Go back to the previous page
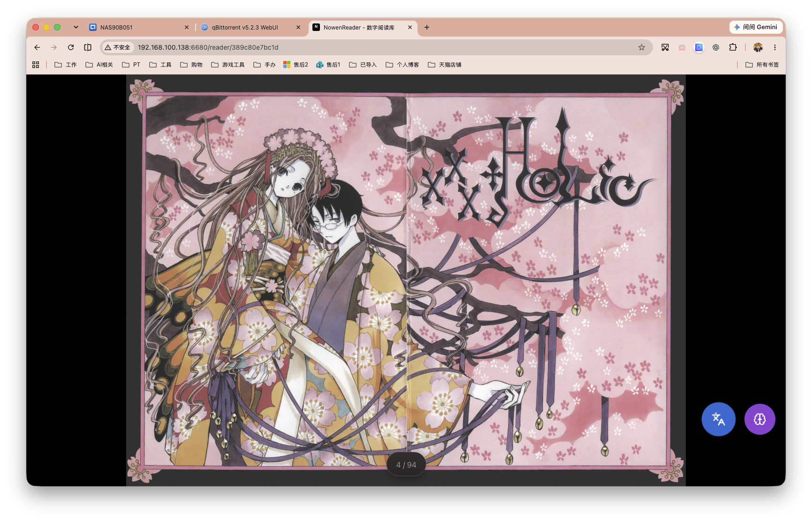812x521 pixels. (37, 47)
